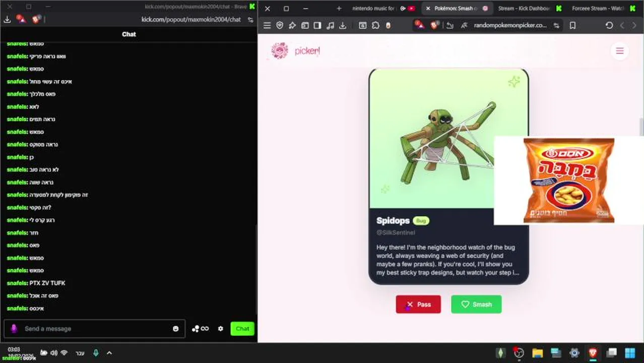Click the volume speaker tray icon
644x363 pixels.
tap(54, 353)
